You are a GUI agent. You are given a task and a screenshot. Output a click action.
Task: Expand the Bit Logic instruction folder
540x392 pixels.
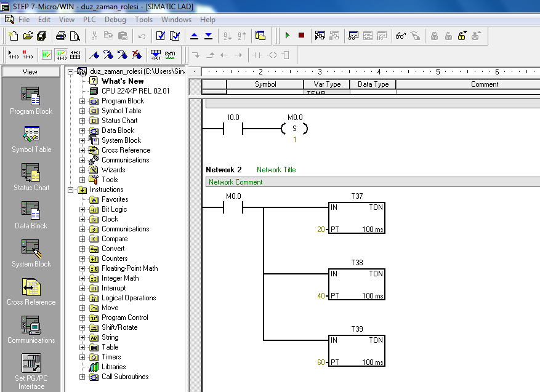(82, 210)
